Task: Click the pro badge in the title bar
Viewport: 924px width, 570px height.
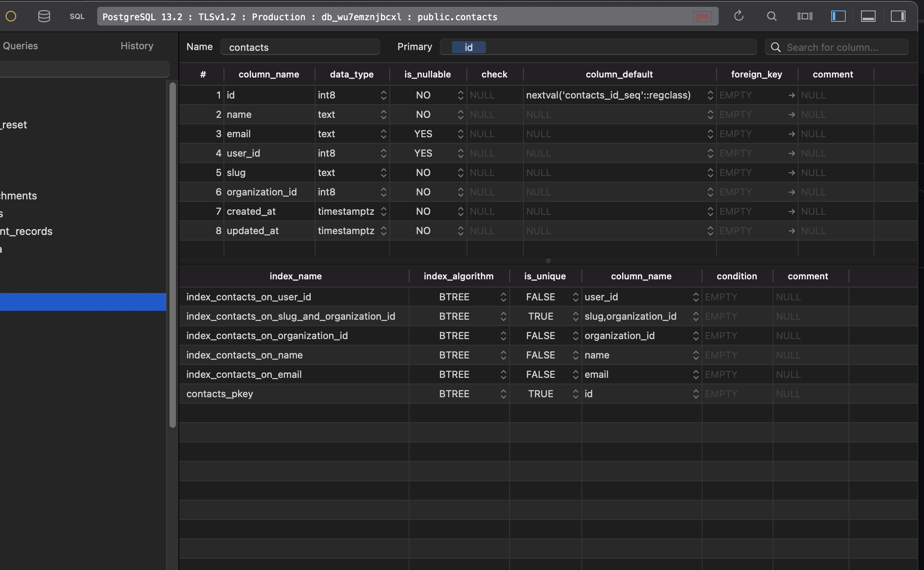Action: [702, 16]
